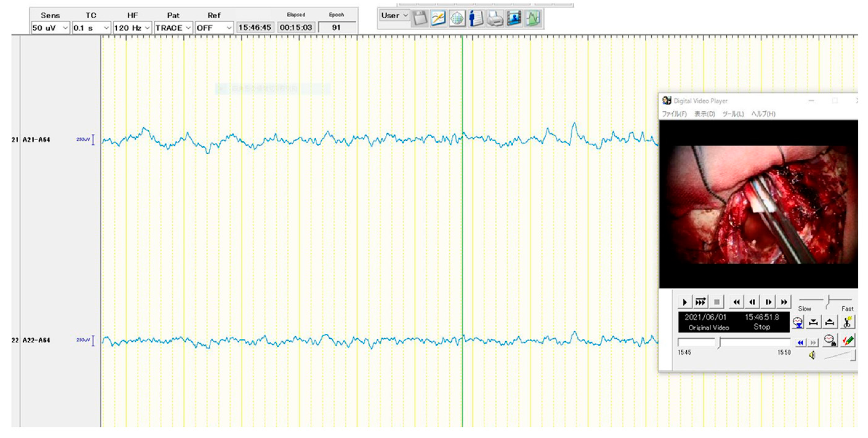868x438 pixels.
Task: Open the ファイル(F) menu
Action: pyautogui.click(x=674, y=114)
